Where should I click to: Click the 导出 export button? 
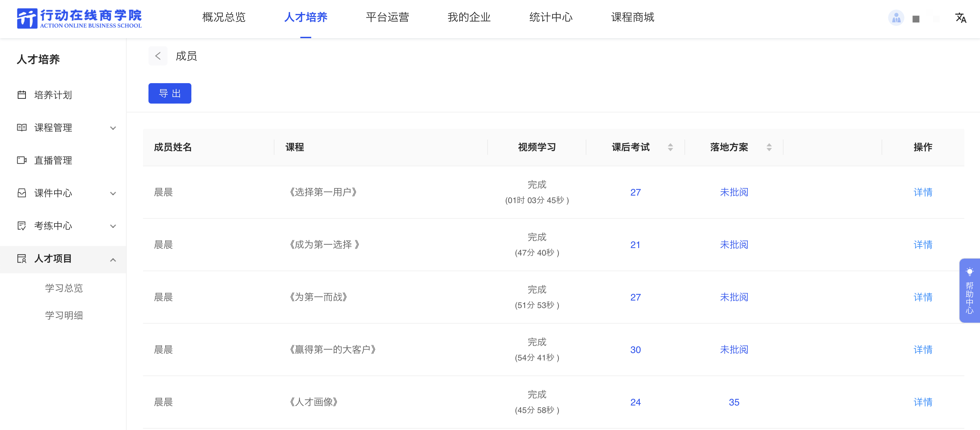[170, 93]
